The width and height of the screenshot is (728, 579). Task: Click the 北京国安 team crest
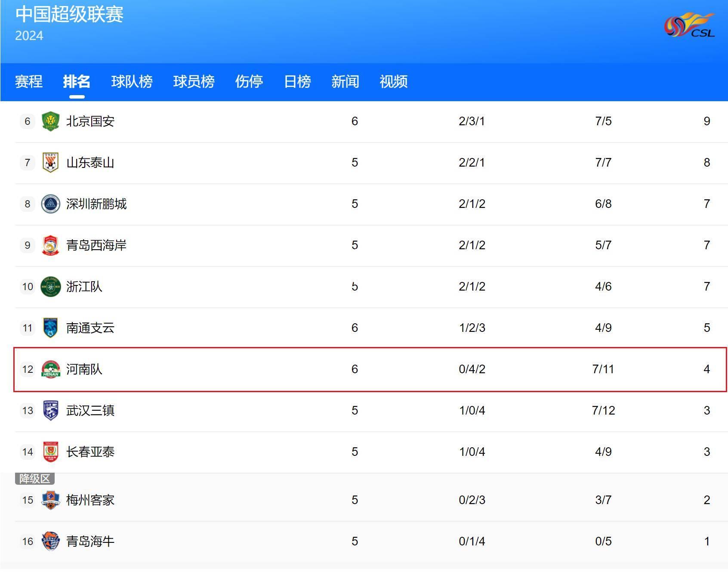coord(50,121)
